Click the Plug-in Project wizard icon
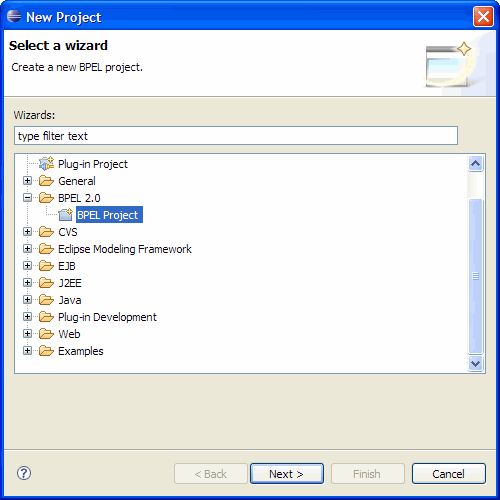This screenshot has height=500, width=500. (x=46, y=164)
